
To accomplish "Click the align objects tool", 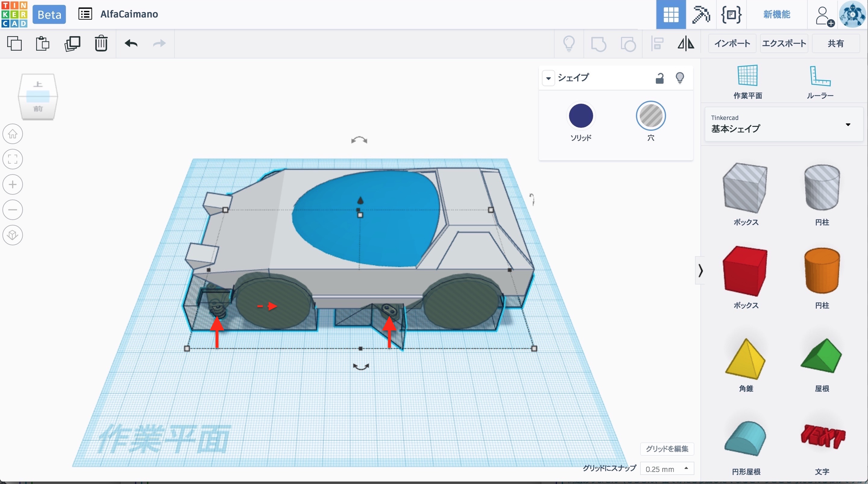I will tap(657, 43).
